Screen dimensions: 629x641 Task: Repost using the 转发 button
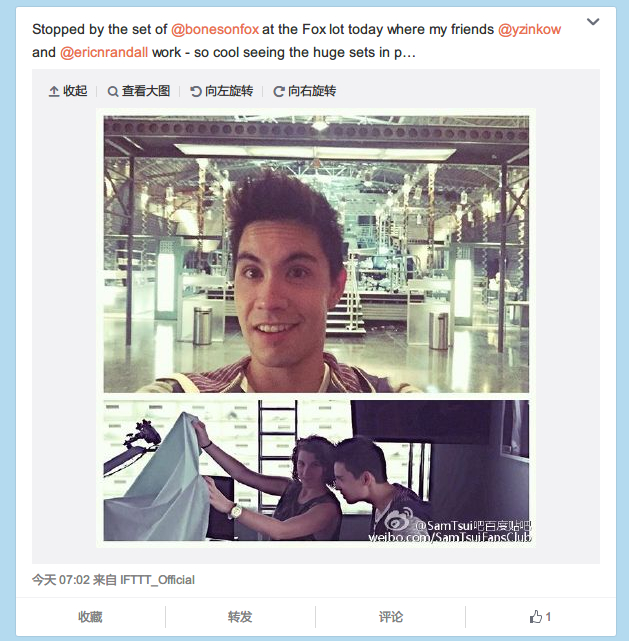[240, 616]
